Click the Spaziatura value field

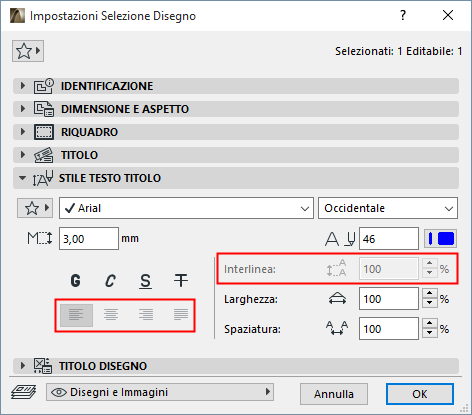coord(389,329)
